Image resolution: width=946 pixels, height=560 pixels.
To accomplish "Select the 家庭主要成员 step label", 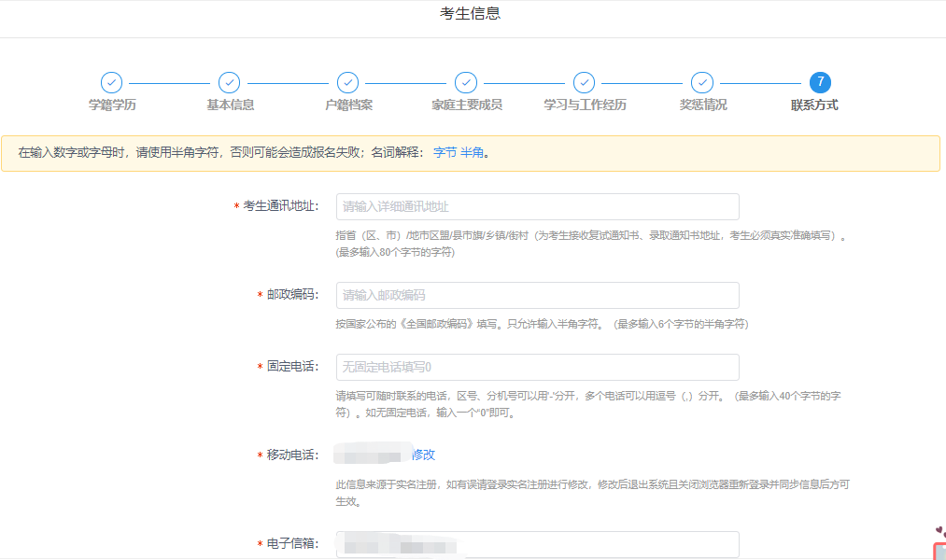I will tap(466, 105).
